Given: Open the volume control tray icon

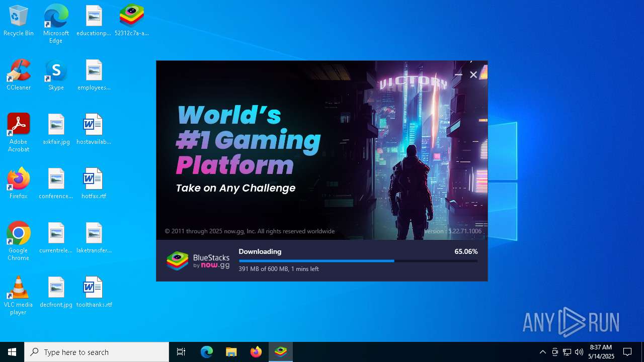Looking at the screenshot, I should [x=579, y=352].
